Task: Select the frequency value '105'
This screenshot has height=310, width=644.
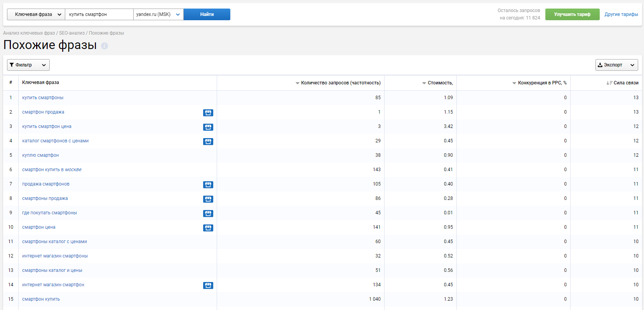Action: tap(377, 184)
